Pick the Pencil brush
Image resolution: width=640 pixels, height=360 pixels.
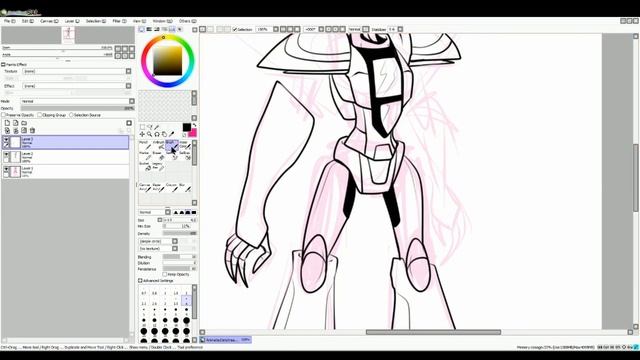(145, 145)
